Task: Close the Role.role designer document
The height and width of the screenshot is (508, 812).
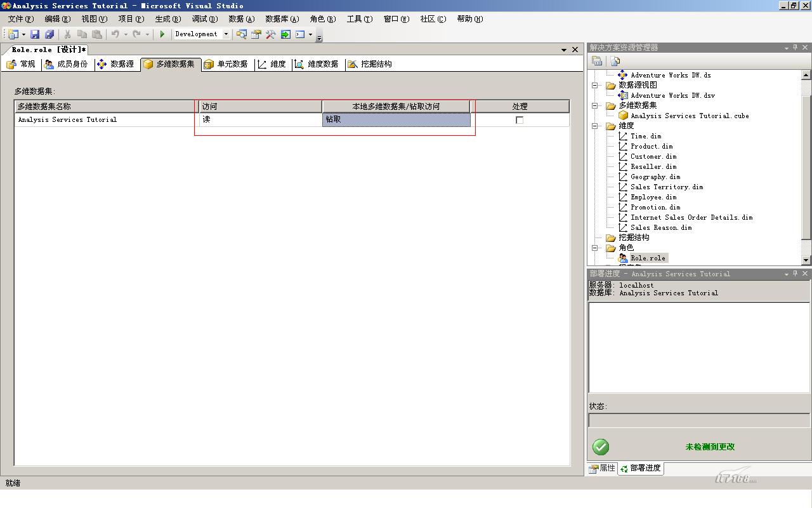Action: pyautogui.click(x=575, y=50)
